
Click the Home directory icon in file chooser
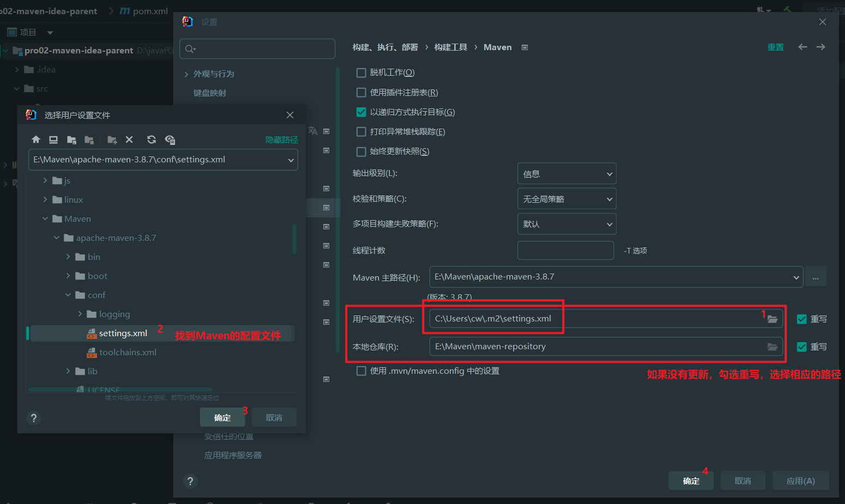tap(36, 139)
